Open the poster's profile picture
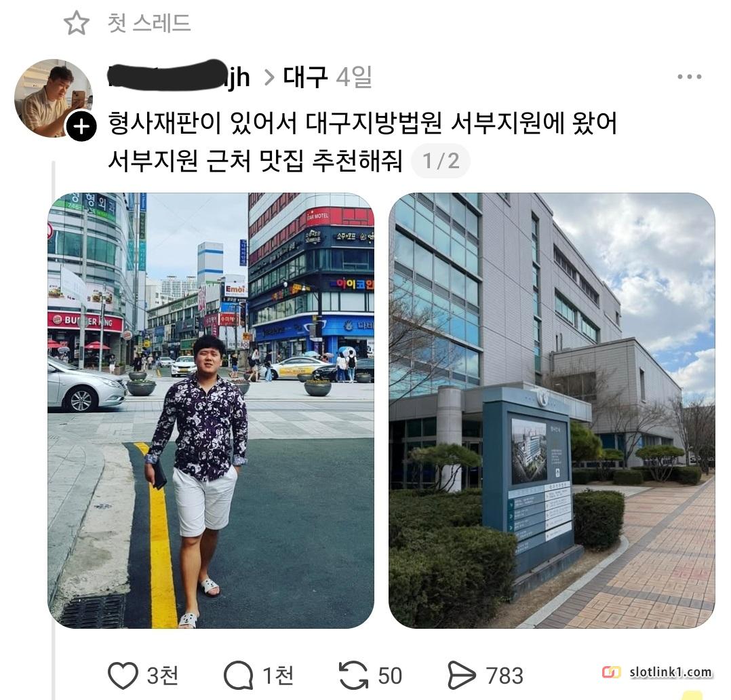The width and height of the screenshot is (731, 700). pos(53,98)
